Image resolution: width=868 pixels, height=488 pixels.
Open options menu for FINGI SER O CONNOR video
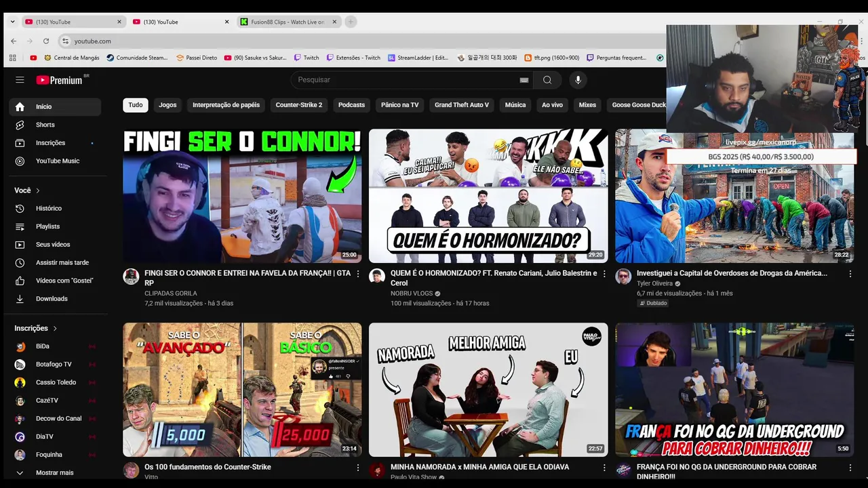pyautogui.click(x=358, y=274)
